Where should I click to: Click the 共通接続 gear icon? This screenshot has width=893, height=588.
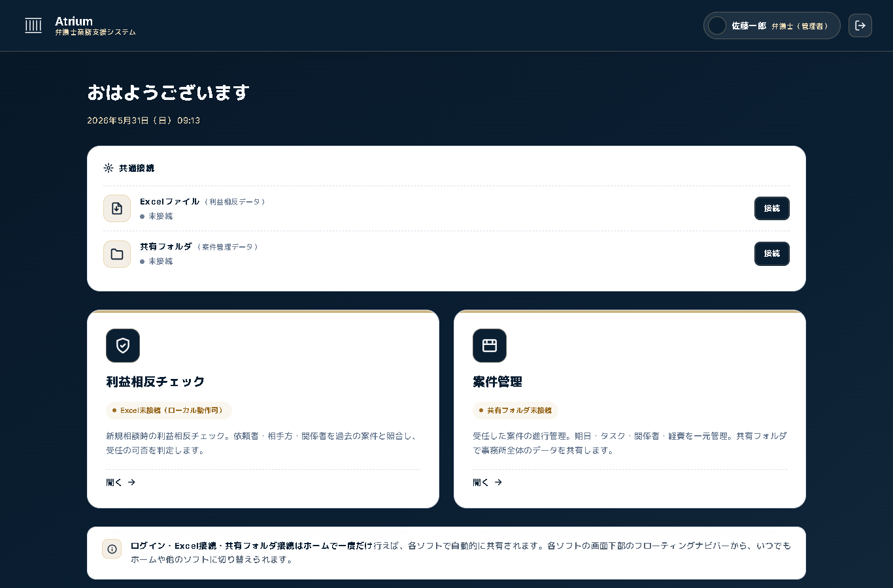[109, 168]
